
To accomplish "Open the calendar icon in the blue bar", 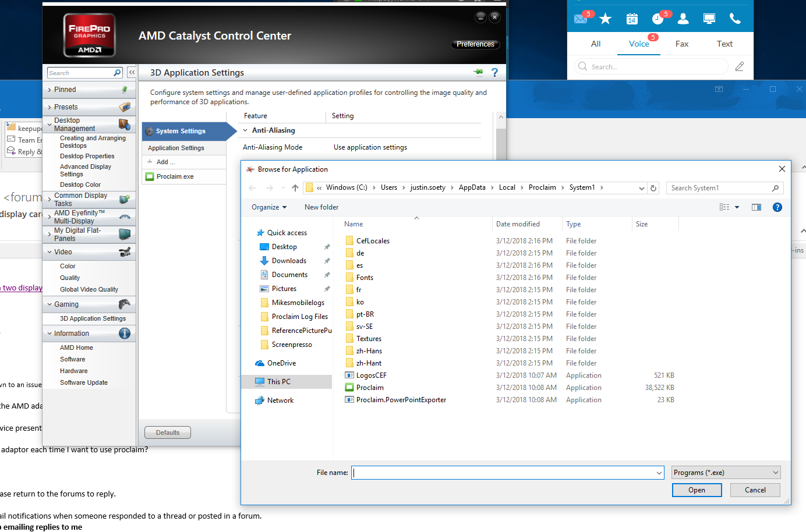I will [632, 19].
